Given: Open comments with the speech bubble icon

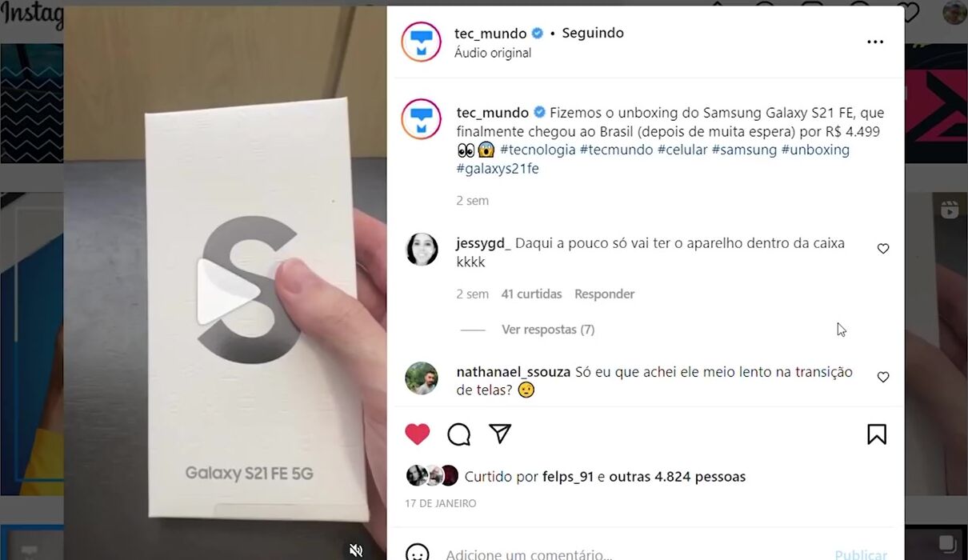Looking at the screenshot, I should tap(459, 434).
